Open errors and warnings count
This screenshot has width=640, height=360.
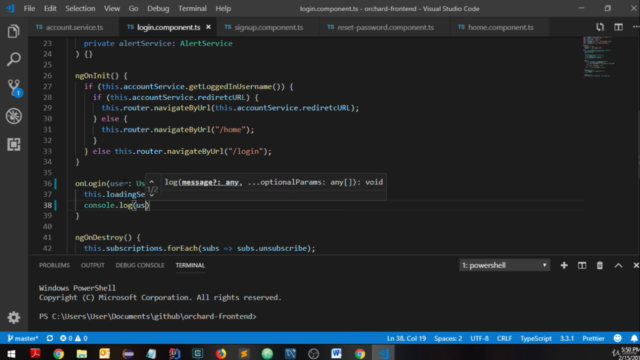(x=73, y=338)
